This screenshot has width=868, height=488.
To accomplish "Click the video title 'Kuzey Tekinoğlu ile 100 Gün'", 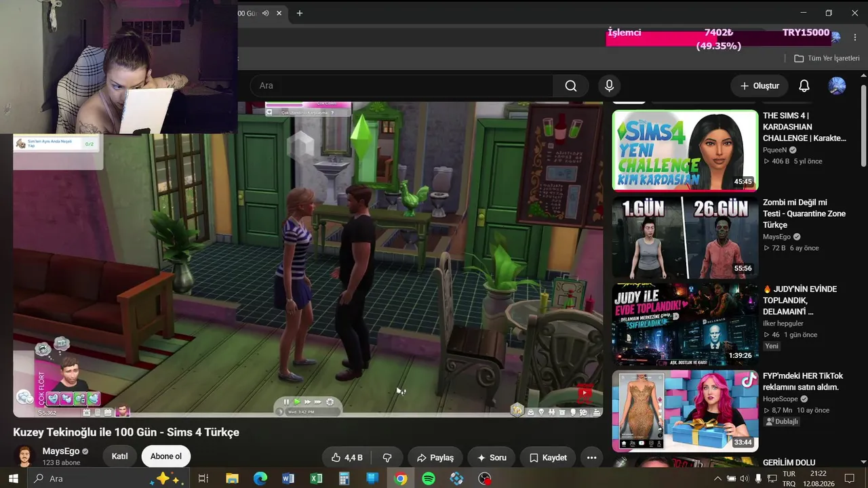I will tap(126, 432).
